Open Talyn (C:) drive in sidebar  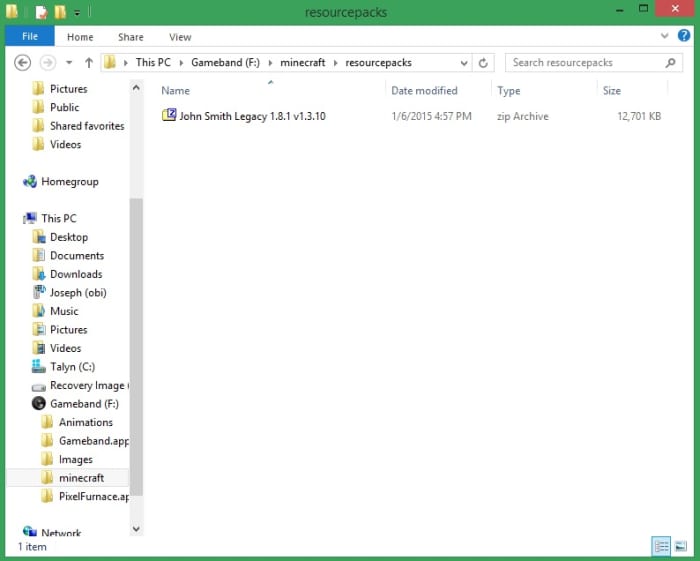[x=72, y=367]
